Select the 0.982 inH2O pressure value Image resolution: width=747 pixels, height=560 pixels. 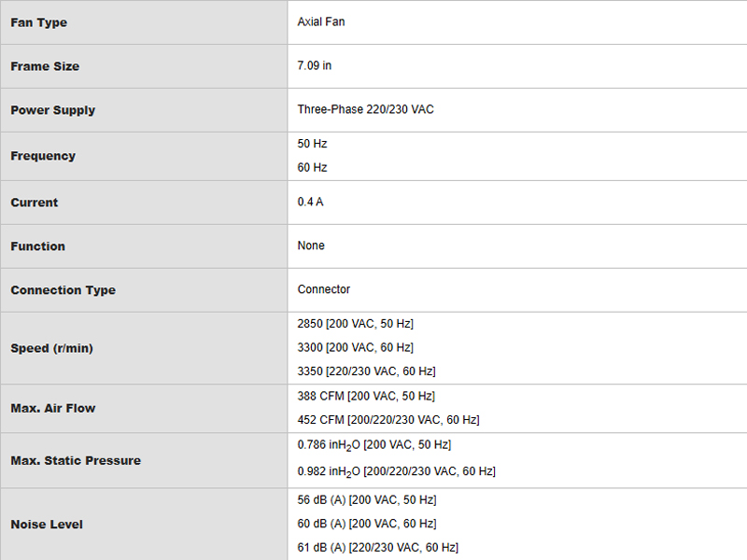pyautogui.click(x=396, y=471)
